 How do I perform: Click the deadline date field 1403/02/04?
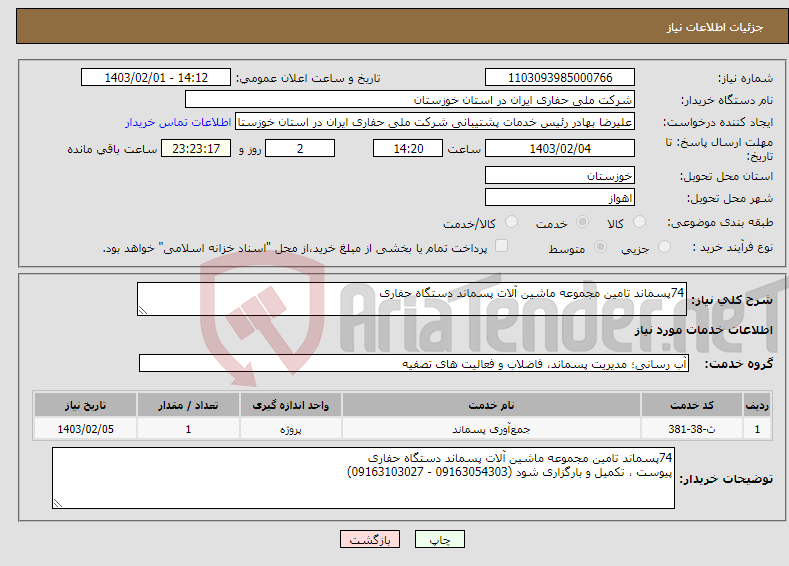coord(560,148)
